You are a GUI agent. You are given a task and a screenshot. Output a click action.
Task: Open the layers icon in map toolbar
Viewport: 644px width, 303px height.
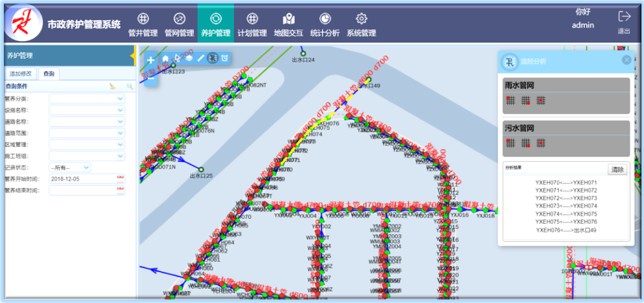tap(189, 58)
